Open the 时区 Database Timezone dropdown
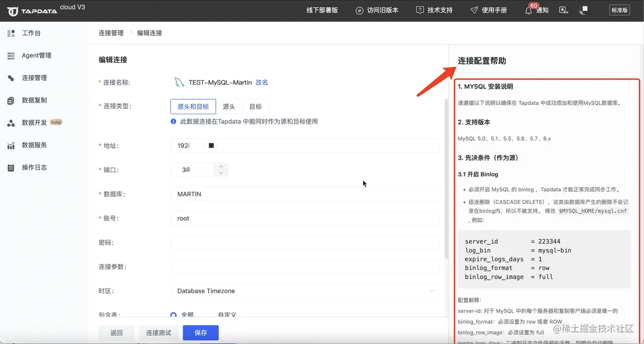644x344 pixels. click(x=305, y=291)
